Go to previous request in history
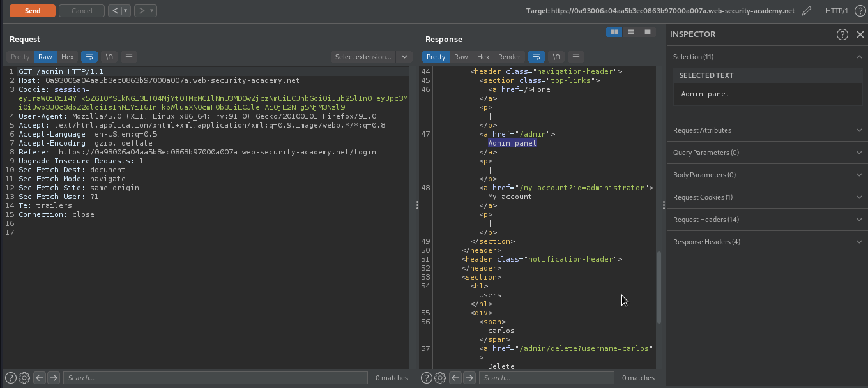Image resolution: width=868 pixels, height=388 pixels. click(x=114, y=11)
